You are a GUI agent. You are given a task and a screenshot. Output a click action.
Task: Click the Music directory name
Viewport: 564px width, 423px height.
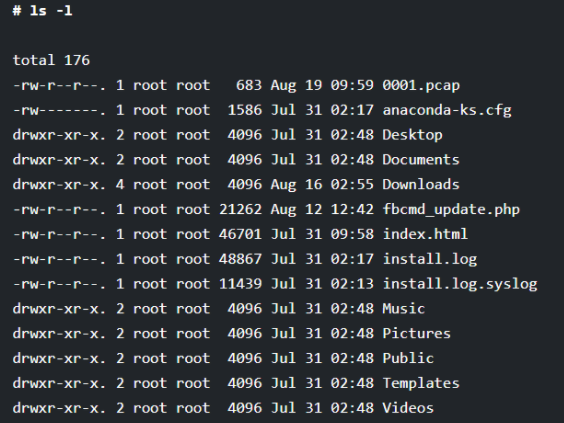[x=404, y=309]
